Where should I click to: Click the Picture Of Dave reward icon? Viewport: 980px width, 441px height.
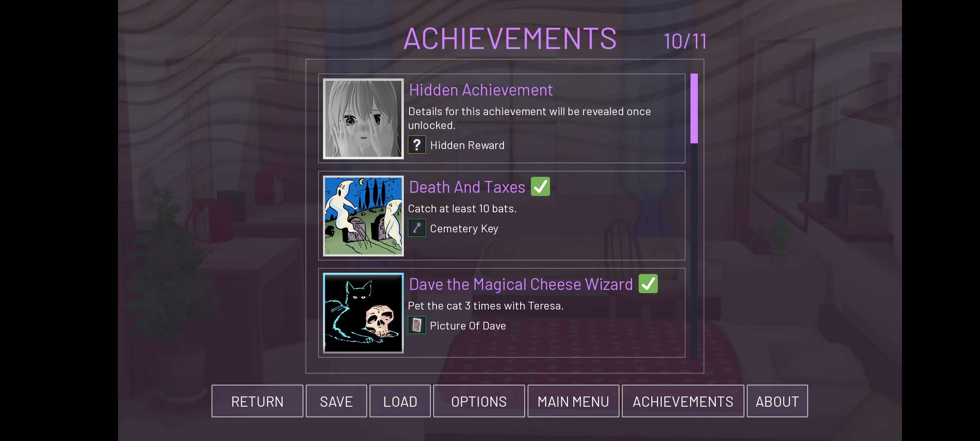tap(417, 325)
